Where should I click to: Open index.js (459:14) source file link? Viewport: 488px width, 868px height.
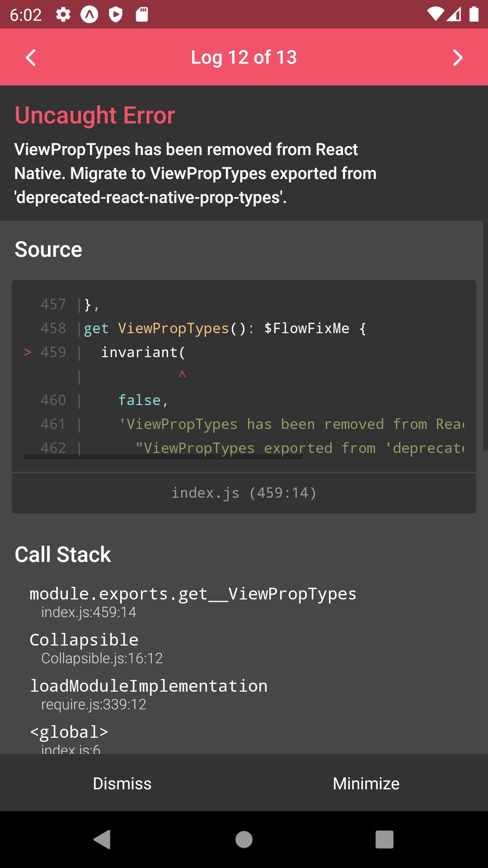coord(244,493)
